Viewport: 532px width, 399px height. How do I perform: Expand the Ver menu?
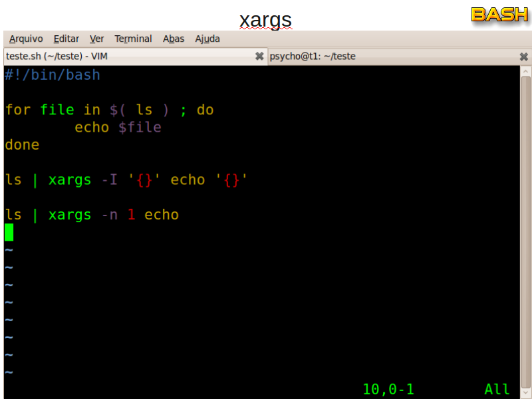click(x=97, y=39)
